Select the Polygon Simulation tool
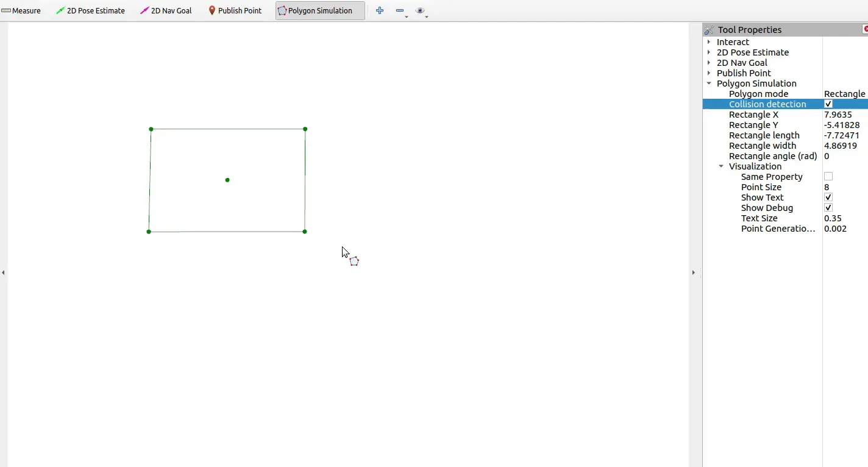868x467 pixels. coord(320,10)
